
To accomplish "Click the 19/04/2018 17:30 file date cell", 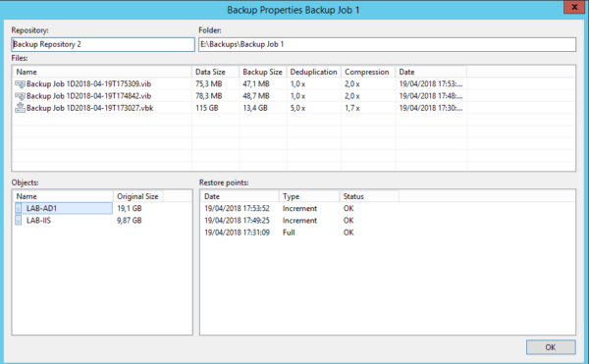I will click(431, 108).
